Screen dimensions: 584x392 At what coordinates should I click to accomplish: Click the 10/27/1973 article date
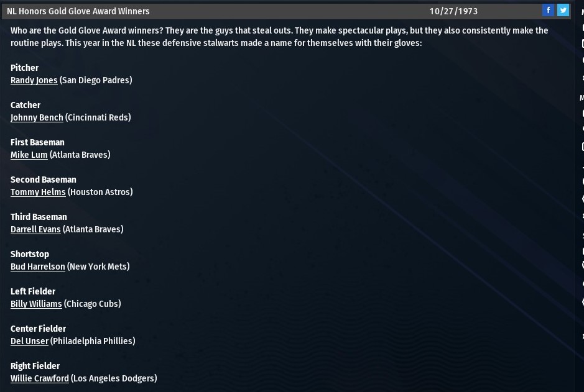453,11
